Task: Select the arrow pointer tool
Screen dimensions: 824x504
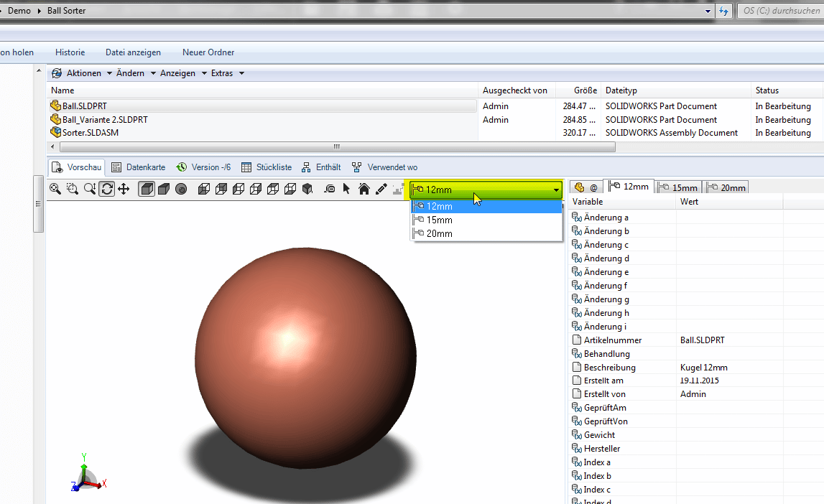Action: point(347,189)
